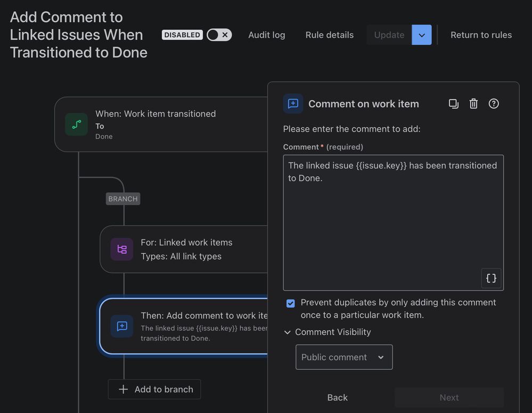Select the When: Work item transitioned trigger

[x=161, y=125]
